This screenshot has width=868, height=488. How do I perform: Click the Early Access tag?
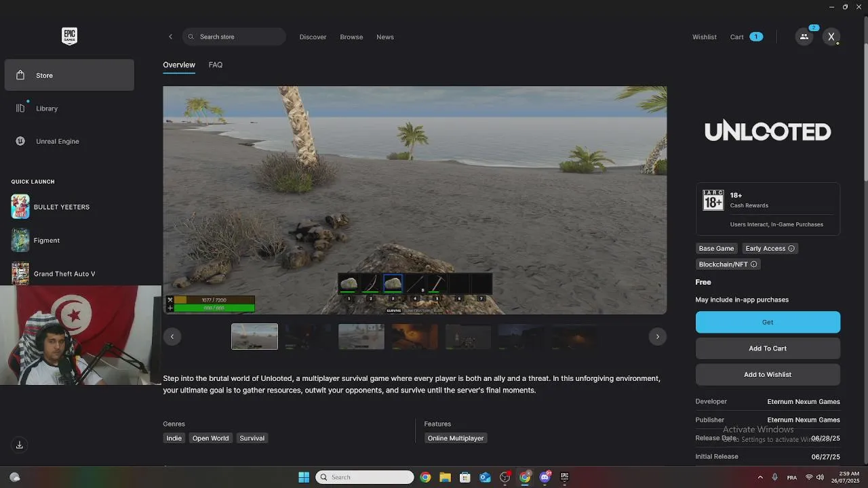tap(770, 248)
